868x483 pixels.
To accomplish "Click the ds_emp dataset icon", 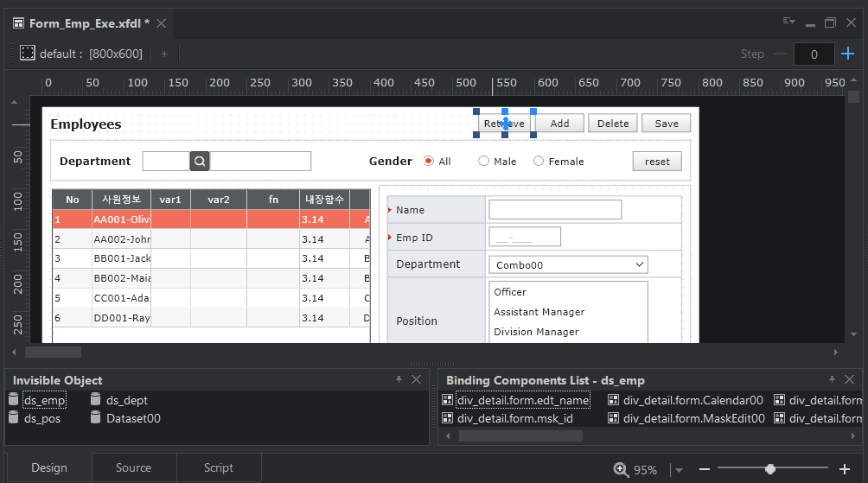I will [x=14, y=399].
